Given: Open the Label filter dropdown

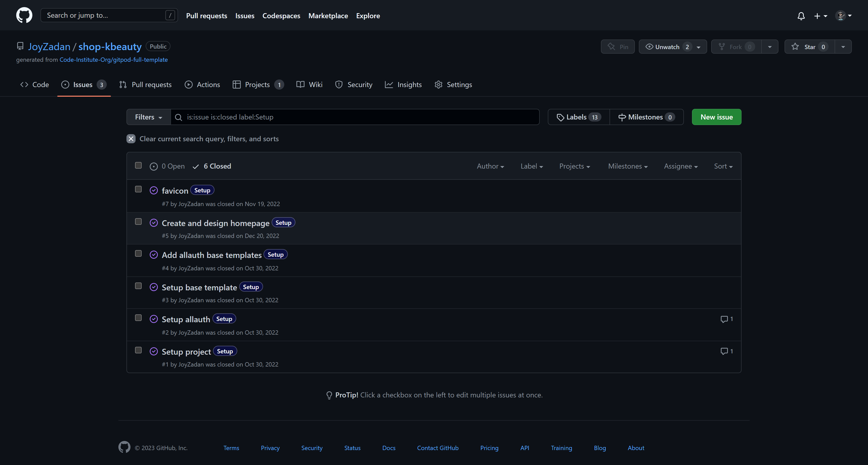Looking at the screenshot, I should [x=532, y=166].
